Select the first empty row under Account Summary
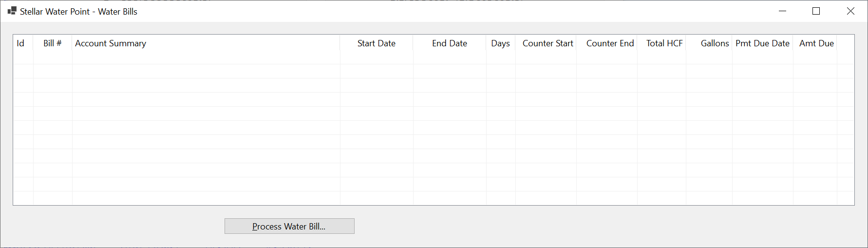This screenshot has width=868, height=248. click(206, 57)
